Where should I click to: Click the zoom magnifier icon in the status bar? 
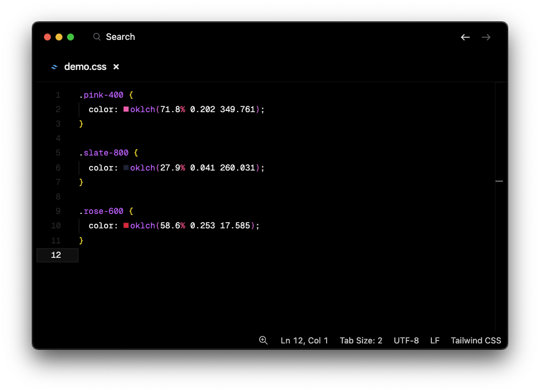tap(264, 341)
